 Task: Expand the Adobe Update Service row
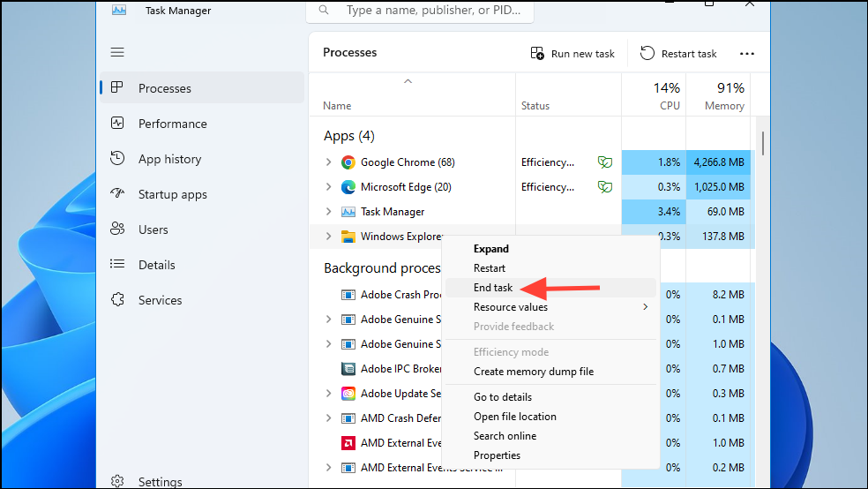(x=328, y=394)
